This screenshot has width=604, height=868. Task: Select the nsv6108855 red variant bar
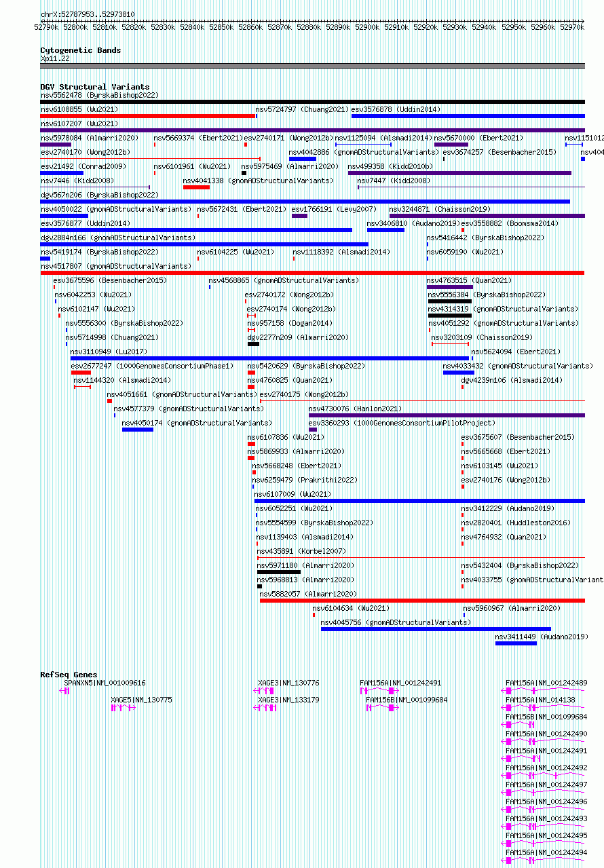pyautogui.click(x=147, y=116)
